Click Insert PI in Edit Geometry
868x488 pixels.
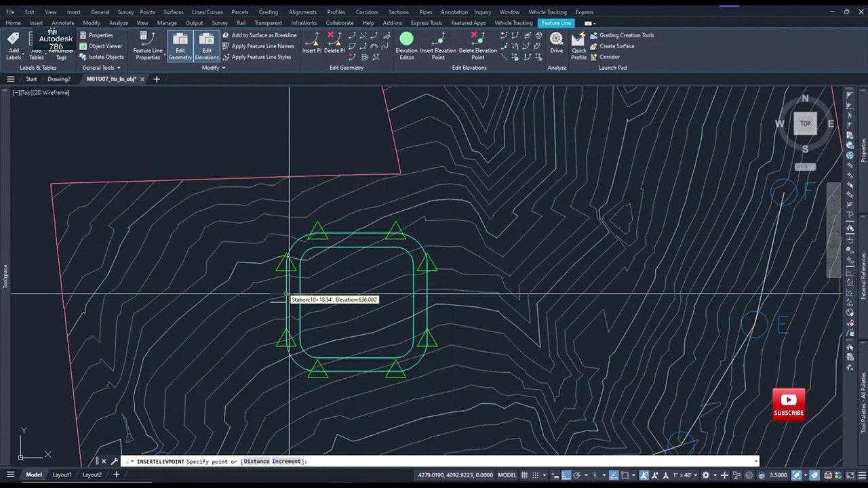click(312, 43)
